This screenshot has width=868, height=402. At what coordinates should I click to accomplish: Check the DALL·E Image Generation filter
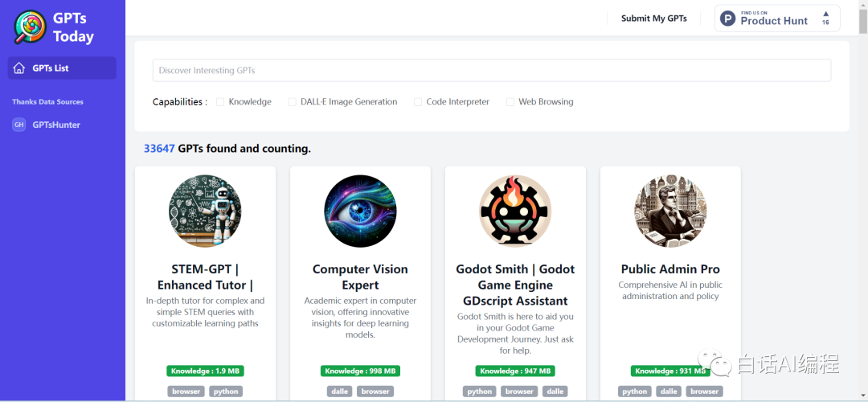click(x=293, y=102)
